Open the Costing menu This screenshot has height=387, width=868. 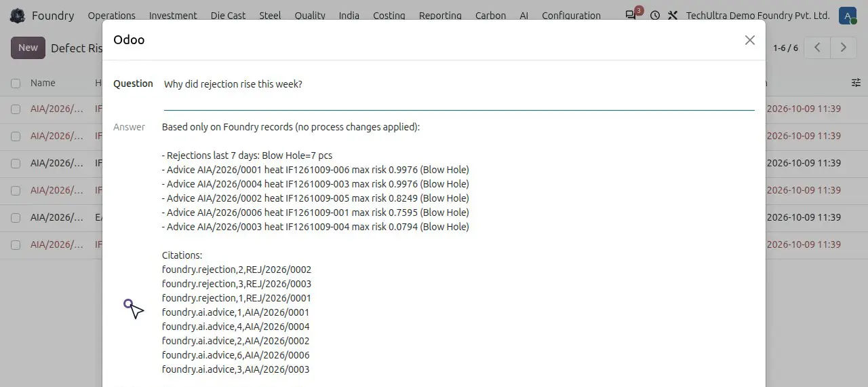(x=389, y=16)
